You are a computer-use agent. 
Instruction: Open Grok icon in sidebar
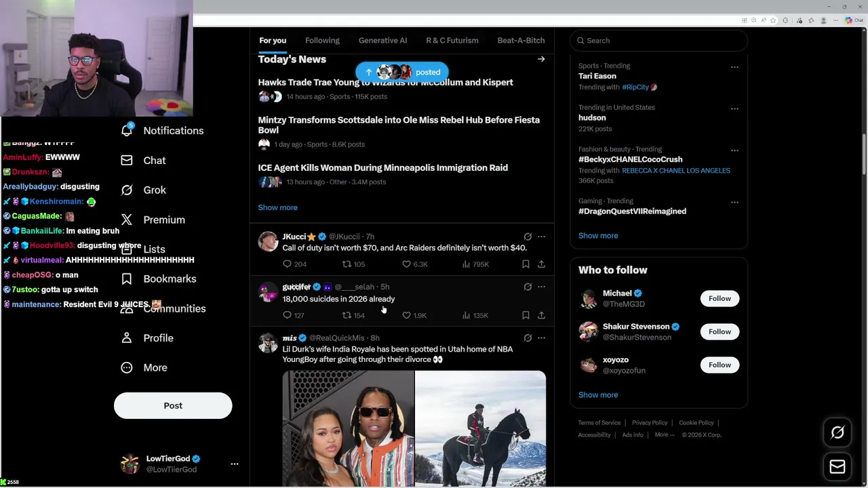(127, 190)
